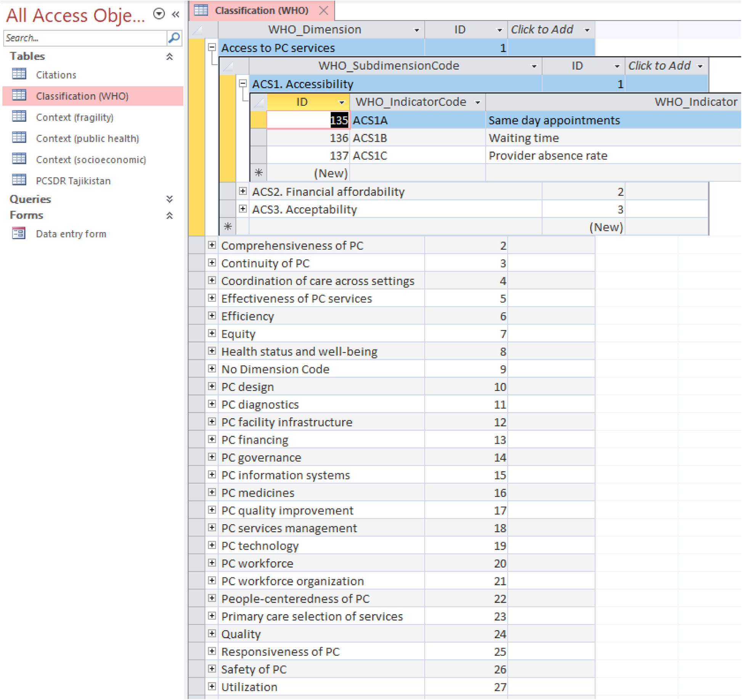This screenshot has height=700, width=742.
Task: Click the Context (fragility) table icon
Action: 19,117
